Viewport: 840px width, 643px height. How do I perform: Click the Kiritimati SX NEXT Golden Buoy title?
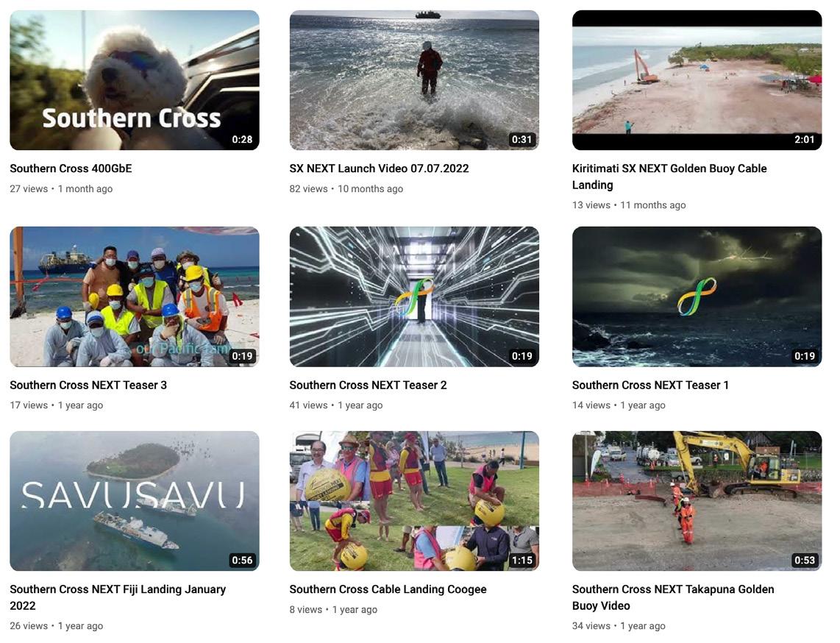[x=669, y=177]
